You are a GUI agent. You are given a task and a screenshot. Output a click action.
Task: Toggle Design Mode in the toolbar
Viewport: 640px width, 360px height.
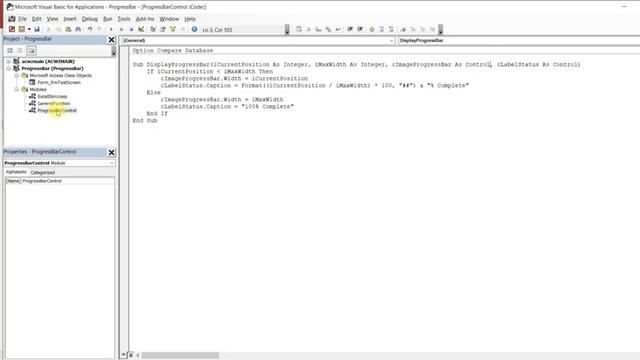click(141, 29)
